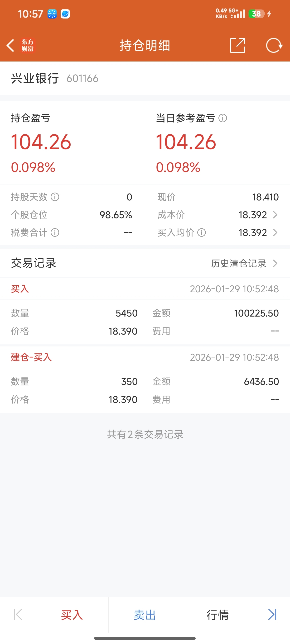Tap the share/export icon in header
The width and height of the screenshot is (290, 644).
click(237, 46)
